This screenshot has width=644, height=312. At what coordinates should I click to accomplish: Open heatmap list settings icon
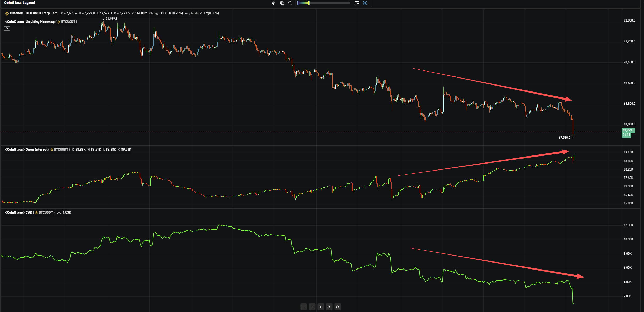pyautogui.click(x=357, y=3)
